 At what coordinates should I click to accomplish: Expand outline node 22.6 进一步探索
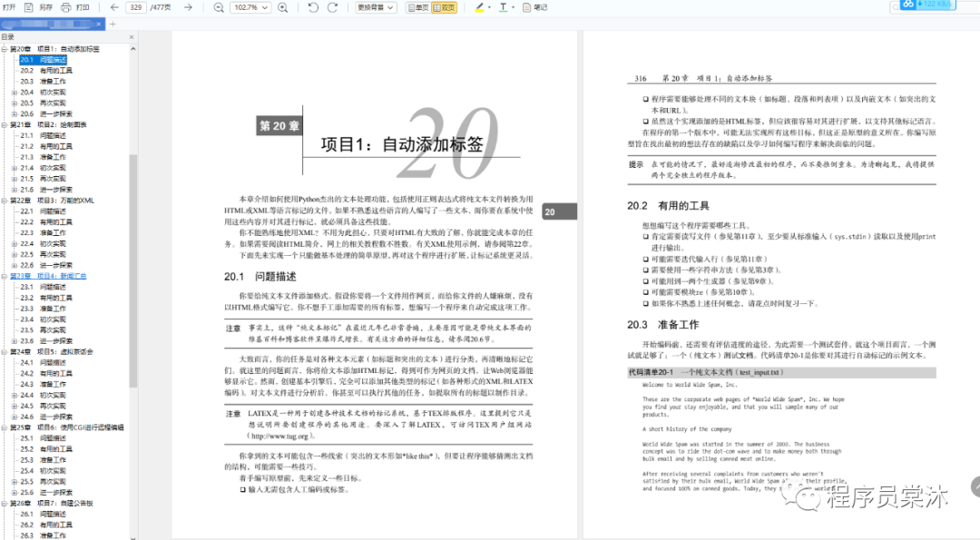[x=15, y=265]
